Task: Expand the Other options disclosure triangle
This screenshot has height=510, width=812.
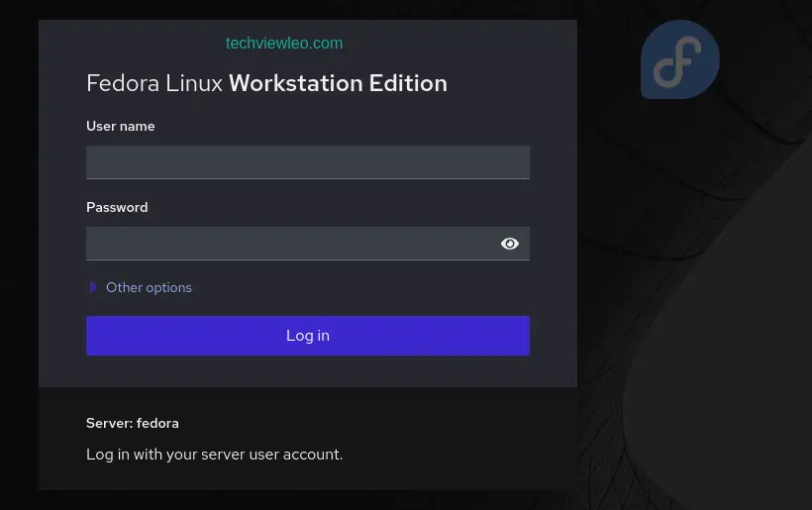Action: (x=93, y=287)
